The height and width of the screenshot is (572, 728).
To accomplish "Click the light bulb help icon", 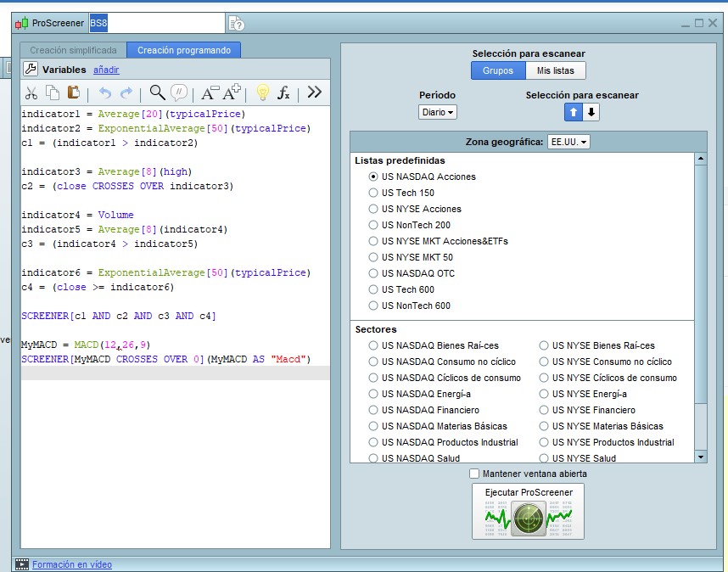I will [x=262, y=93].
